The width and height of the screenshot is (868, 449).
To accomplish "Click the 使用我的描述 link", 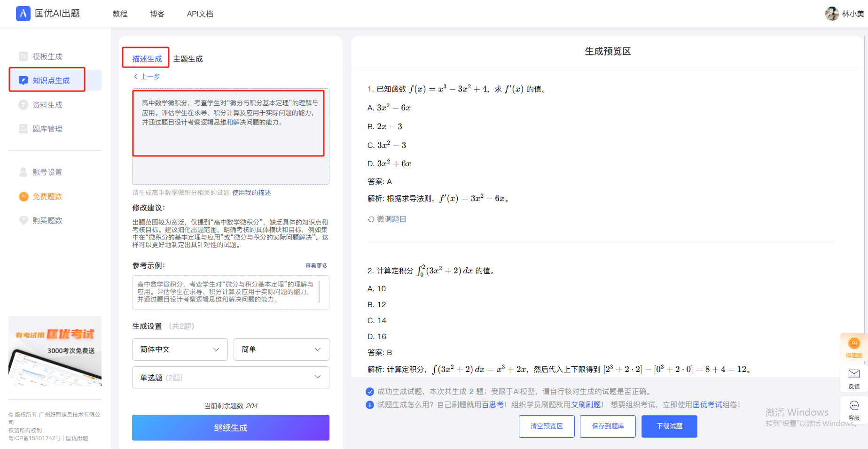I will tap(251, 193).
